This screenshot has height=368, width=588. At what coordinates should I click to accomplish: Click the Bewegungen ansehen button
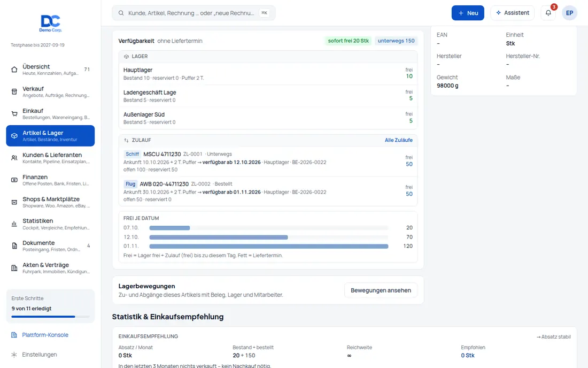(381, 290)
